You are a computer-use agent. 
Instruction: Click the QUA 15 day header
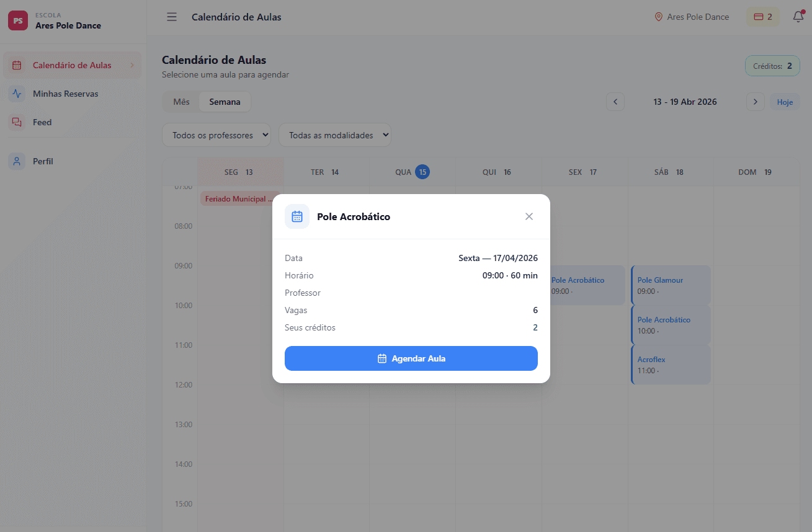point(413,172)
